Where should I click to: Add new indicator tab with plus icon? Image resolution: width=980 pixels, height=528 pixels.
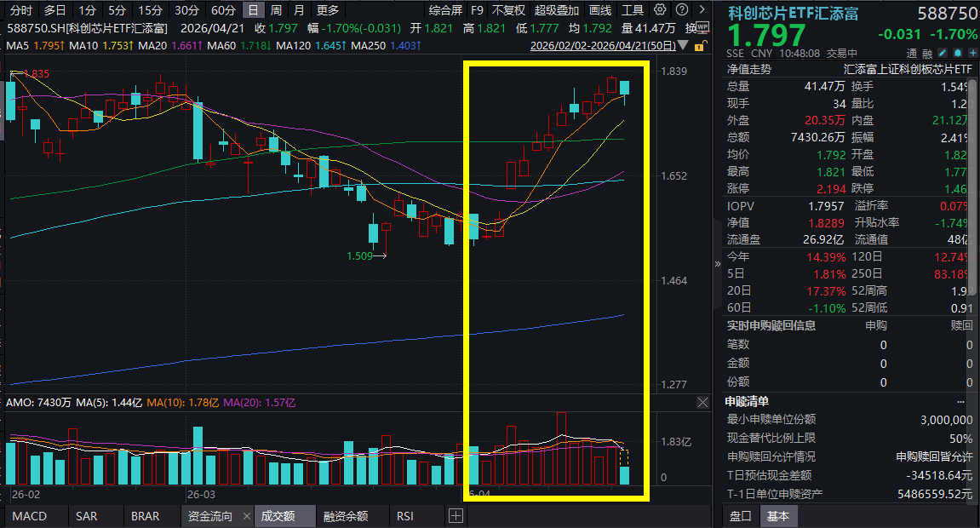(x=456, y=516)
